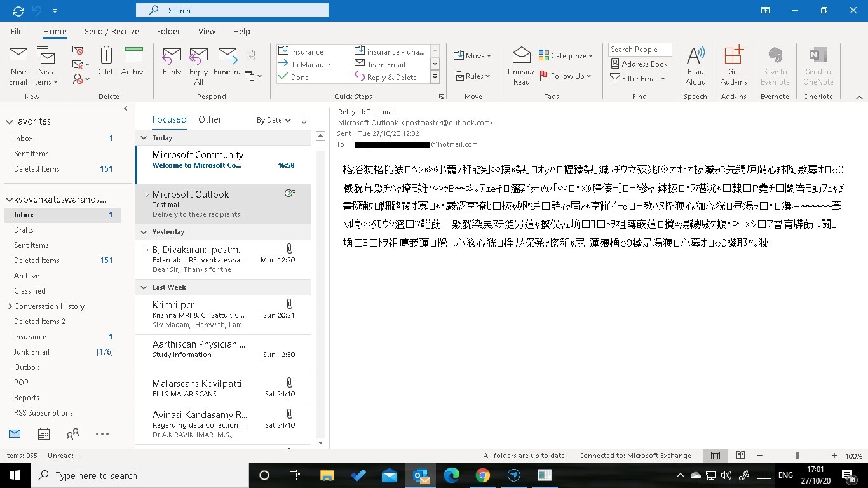
Task: Open Microsoft Edge from taskbar
Action: (x=451, y=475)
